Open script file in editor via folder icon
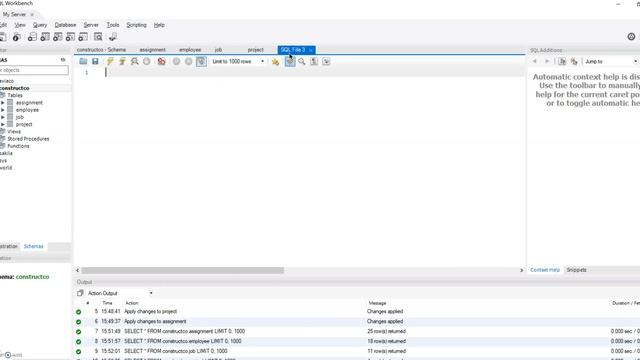 coord(83,61)
